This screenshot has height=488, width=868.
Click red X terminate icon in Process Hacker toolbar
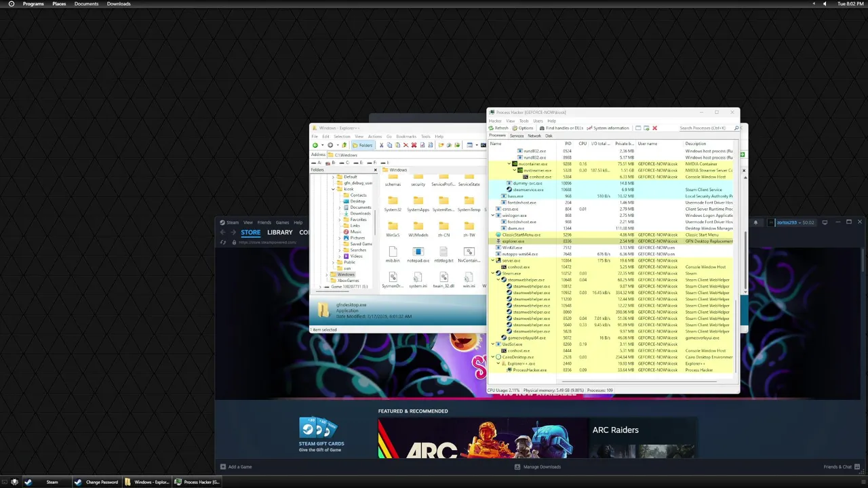click(654, 128)
